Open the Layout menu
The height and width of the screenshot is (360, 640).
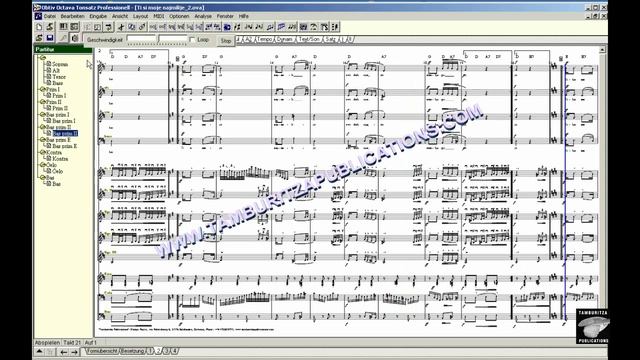coord(140,16)
